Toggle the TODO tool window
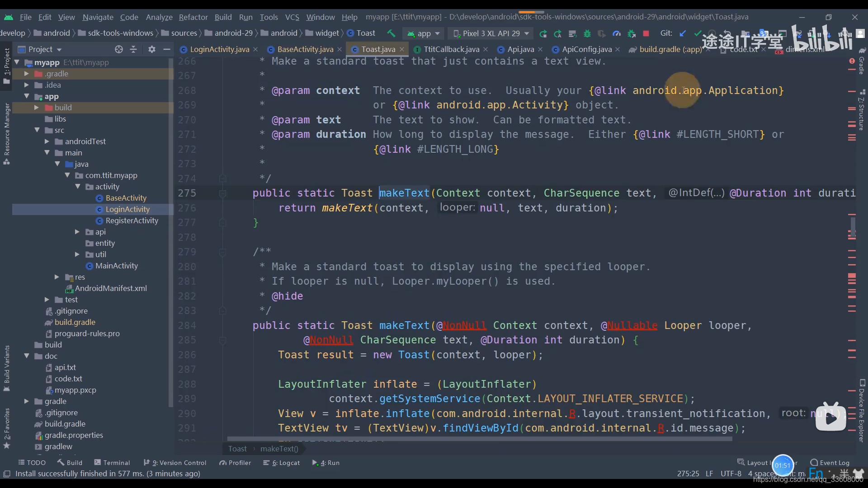 pos(32,463)
